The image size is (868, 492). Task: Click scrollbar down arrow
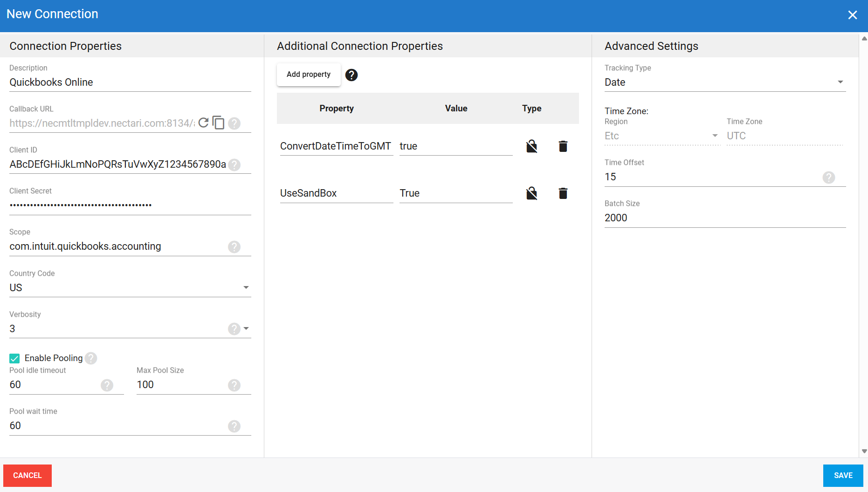(x=864, y=451)
